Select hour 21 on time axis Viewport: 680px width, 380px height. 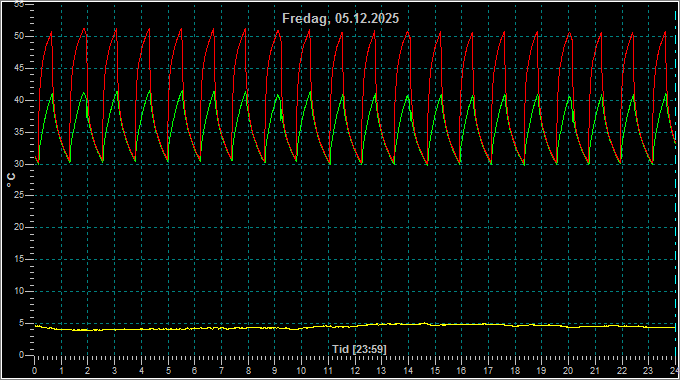595,371
